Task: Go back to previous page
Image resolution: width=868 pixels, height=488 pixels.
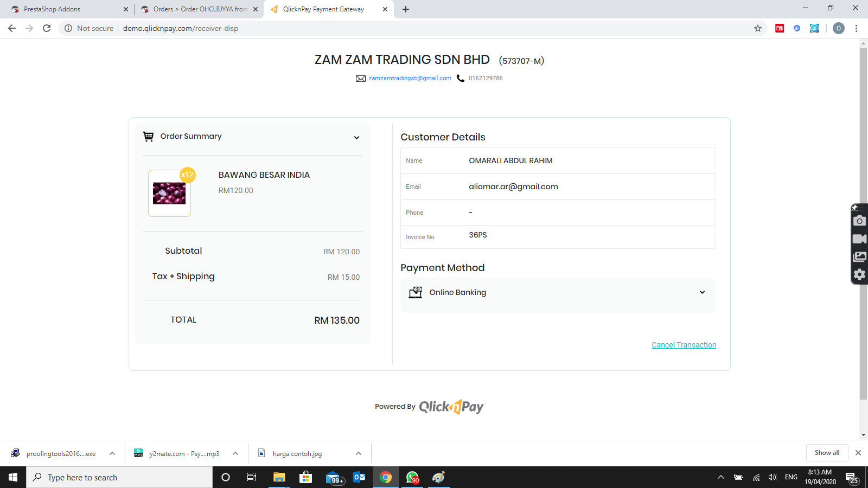Action: point(12,28)
